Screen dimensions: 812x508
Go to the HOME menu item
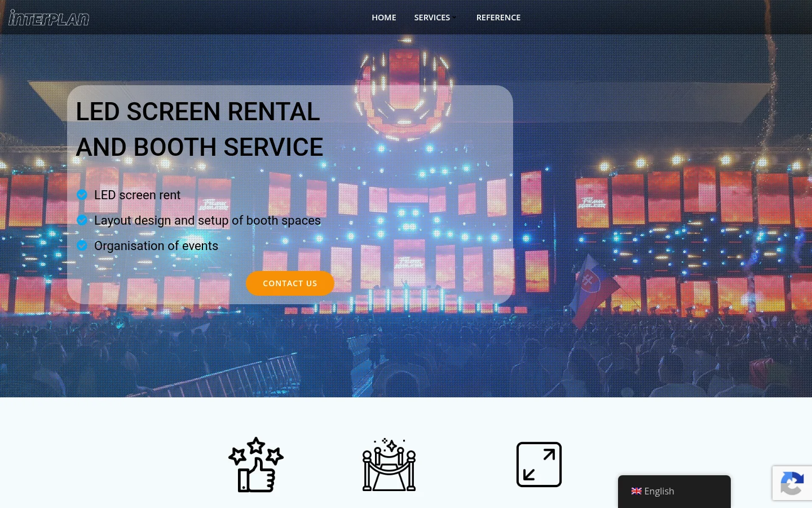click(x=384, y=17)
